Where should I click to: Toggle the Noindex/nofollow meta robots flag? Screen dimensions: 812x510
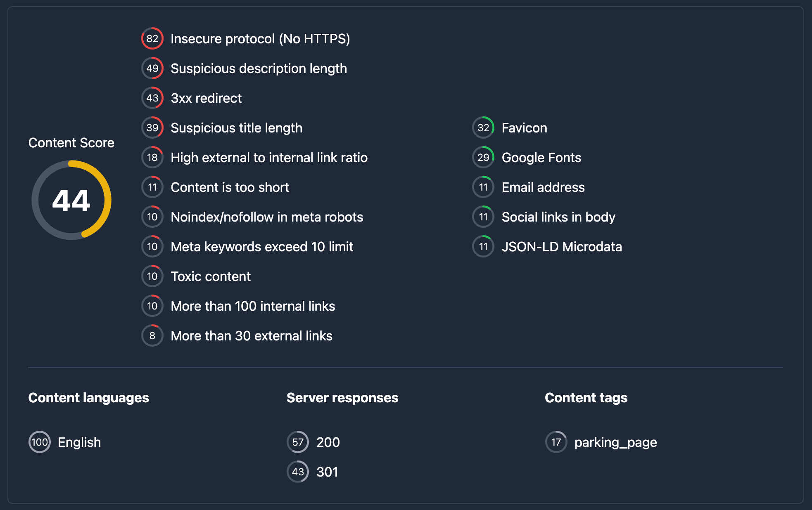coord(152,217)
